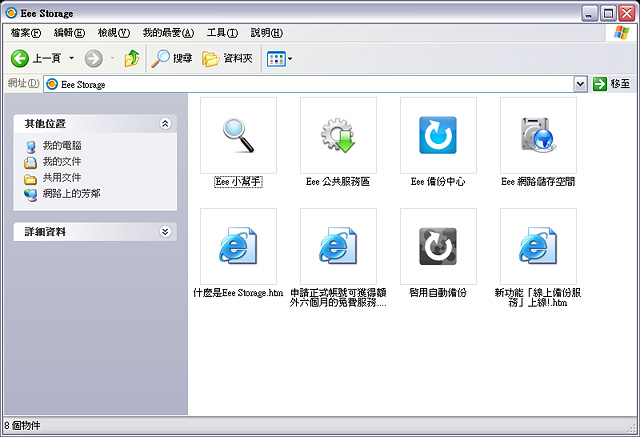Image resolution: width=640 pixels, height=437 pixels.
Task: Select 什麼是Eee Storage.htm file icon
Action: pos(238,246)
